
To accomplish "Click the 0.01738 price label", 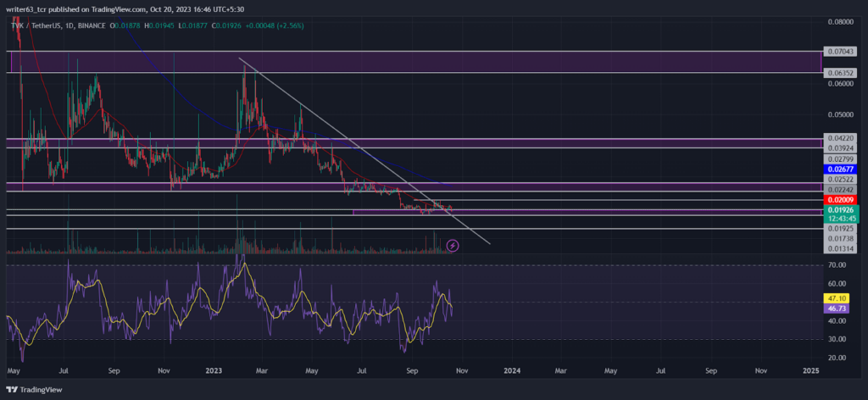I will (840, 238).
